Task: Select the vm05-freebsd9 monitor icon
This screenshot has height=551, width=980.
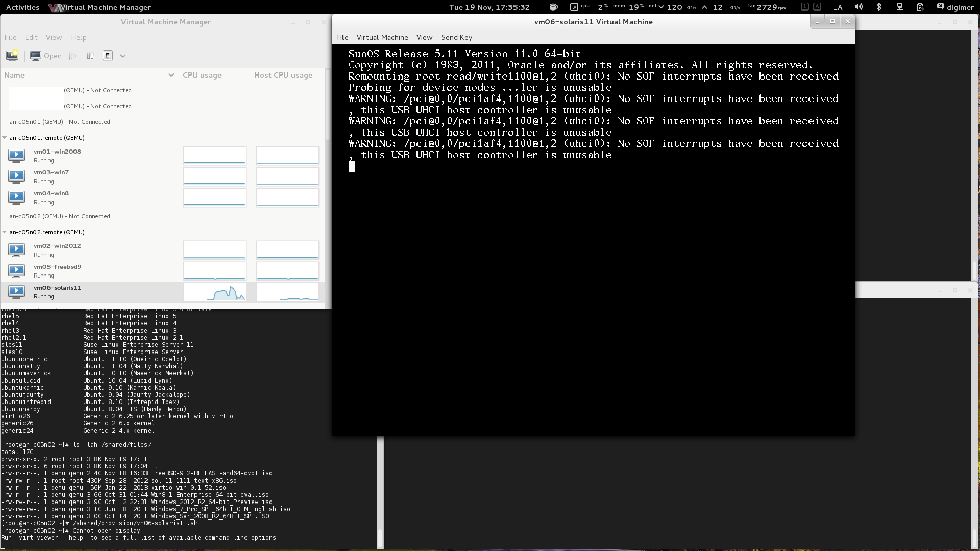Action: [x=16, y=270]
